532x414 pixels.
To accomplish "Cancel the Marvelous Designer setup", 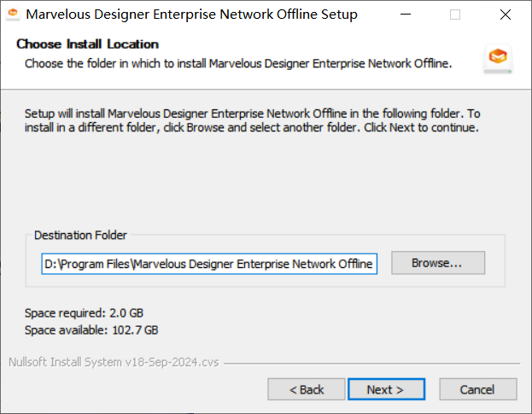I will tap(477, 389).
